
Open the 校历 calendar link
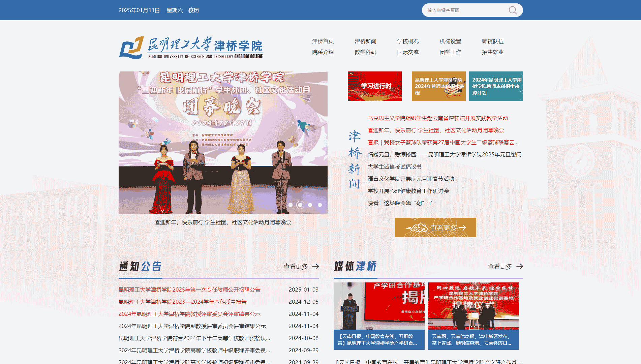point(193,10)
